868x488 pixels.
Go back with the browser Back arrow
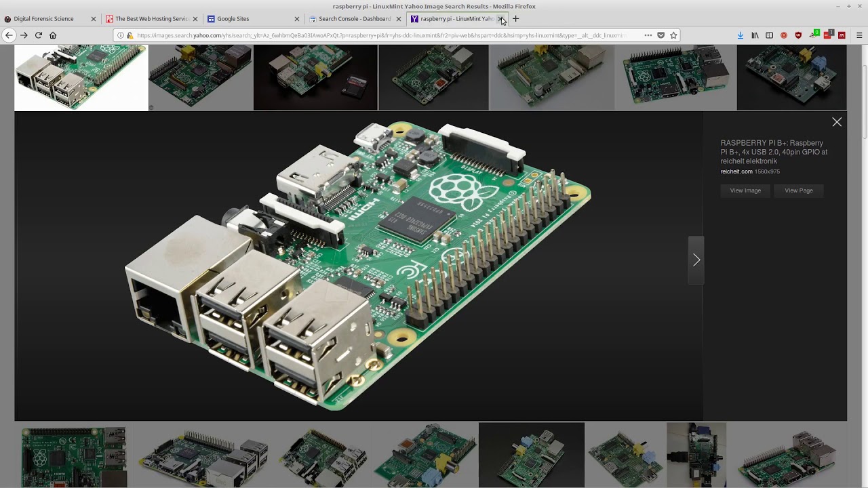pos(9,35)
